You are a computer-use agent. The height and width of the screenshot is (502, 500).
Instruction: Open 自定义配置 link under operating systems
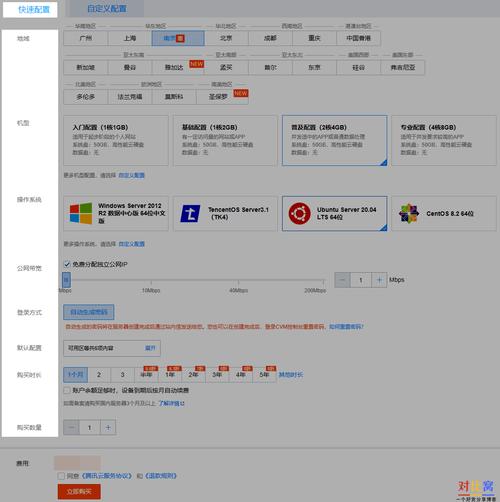click(x=132, y=244)
